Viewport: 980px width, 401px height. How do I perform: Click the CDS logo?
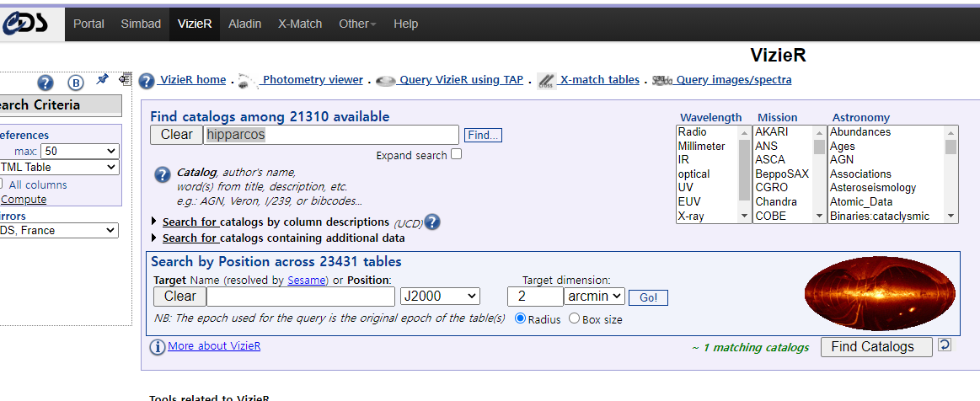click(x=25, y=24)
